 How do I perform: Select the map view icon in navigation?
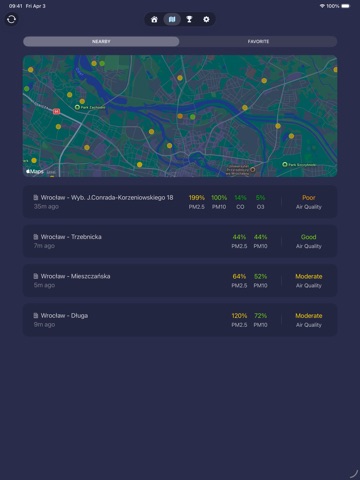[x=172, y=19]
